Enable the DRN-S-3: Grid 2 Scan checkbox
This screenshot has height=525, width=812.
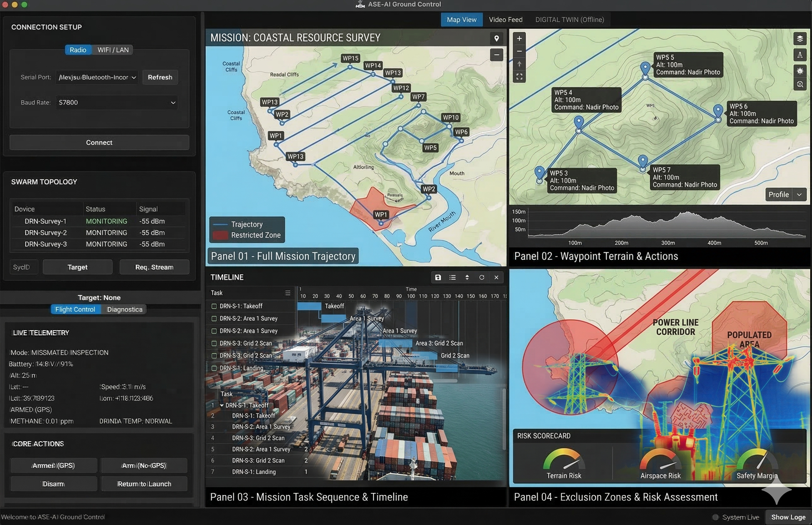214,343
